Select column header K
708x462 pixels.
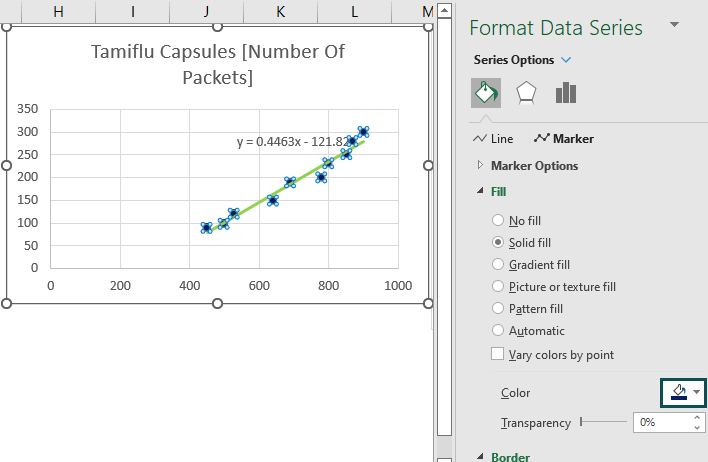280,11
